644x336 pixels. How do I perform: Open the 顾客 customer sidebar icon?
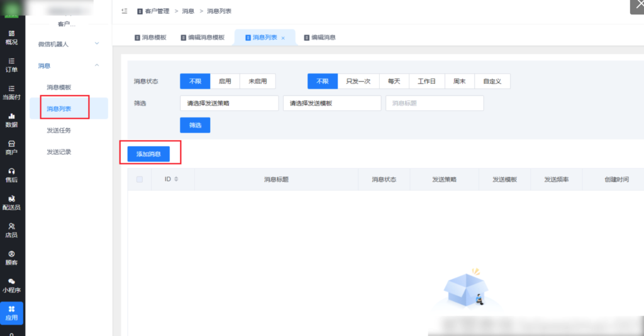pos(11,258)
